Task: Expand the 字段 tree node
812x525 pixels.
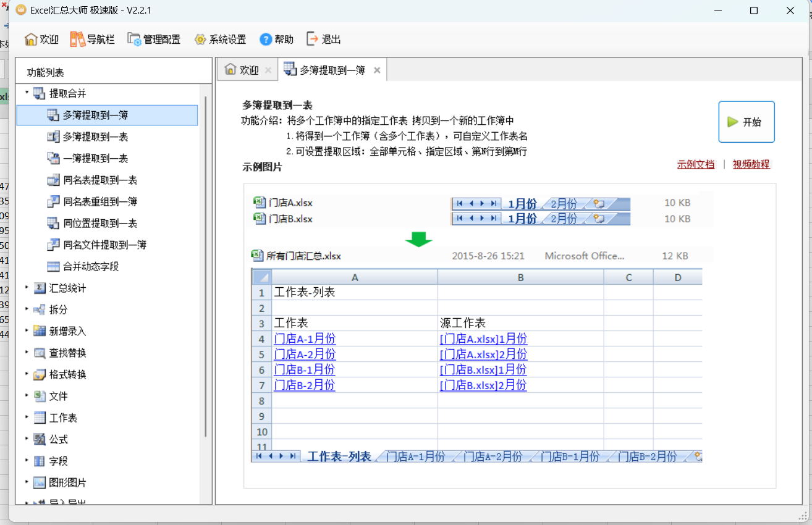Action: pos(27,460)
